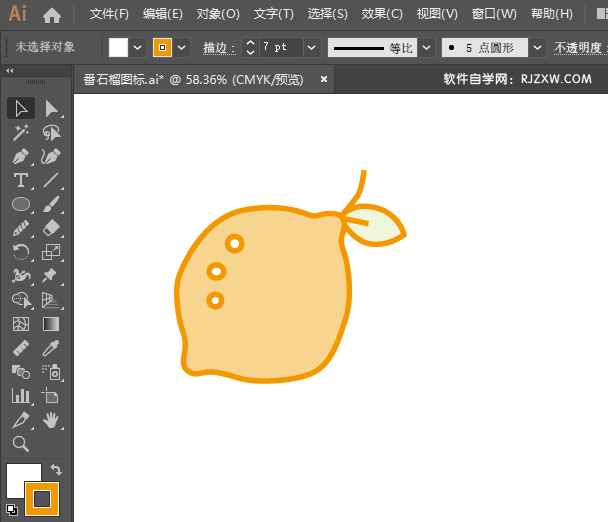
Task: Swap fill and stroke colors
Action: [x=56, y=469]
